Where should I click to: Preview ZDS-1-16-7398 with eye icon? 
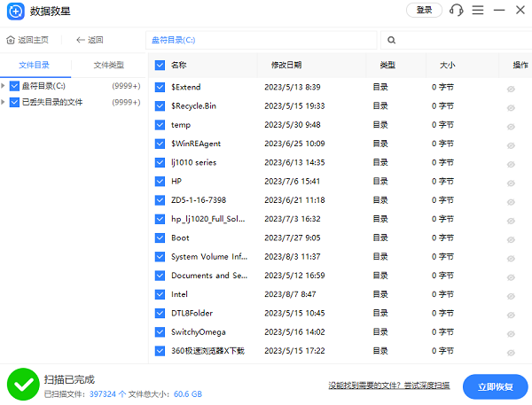tap(511, 202)
